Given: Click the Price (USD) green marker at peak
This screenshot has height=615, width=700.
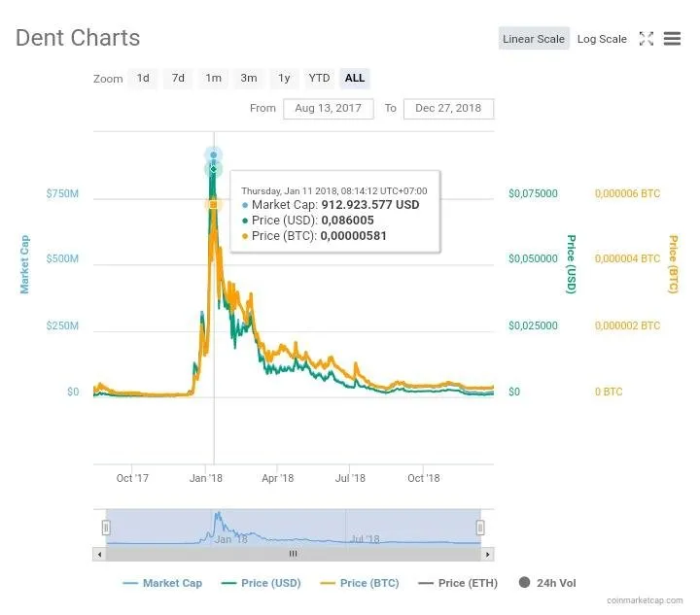Looking at the screenshot, I should pos(213,169).
